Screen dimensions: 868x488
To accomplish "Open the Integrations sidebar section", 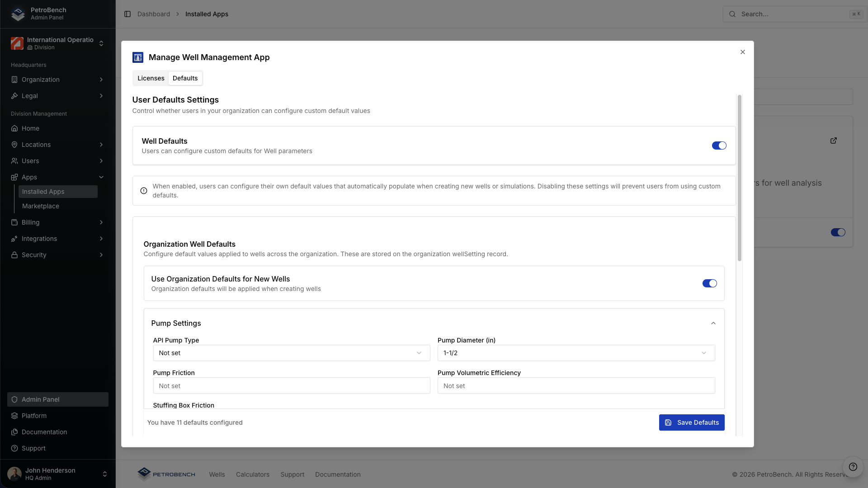I will pos(39,239).
